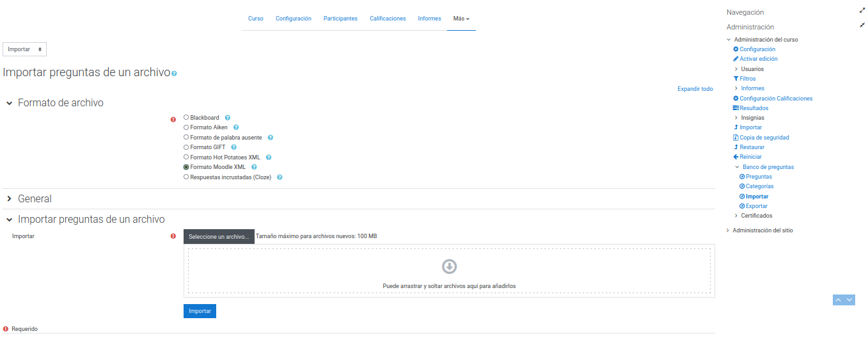Collapse the Formato de archivo section
Image resolution: width=868 pixels, height=338 pixels.
point(10,103)
